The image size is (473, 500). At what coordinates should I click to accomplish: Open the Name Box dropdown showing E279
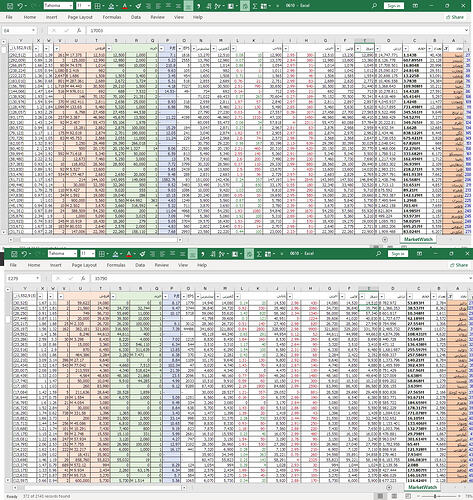(37, 278)
